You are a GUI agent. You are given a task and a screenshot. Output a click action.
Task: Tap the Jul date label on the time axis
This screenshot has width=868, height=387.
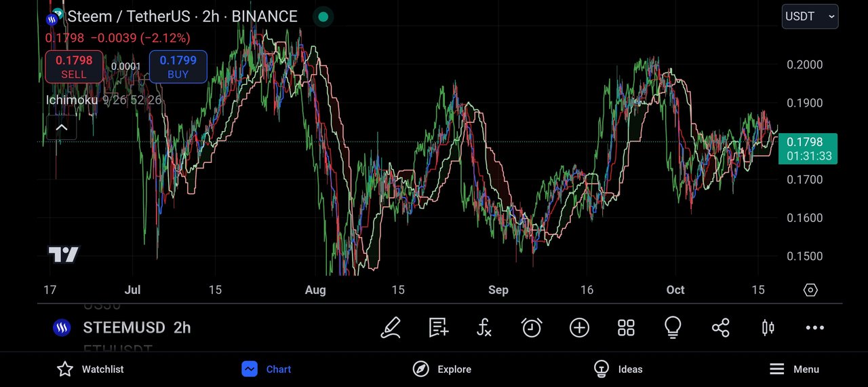click(x=132, y=290)
